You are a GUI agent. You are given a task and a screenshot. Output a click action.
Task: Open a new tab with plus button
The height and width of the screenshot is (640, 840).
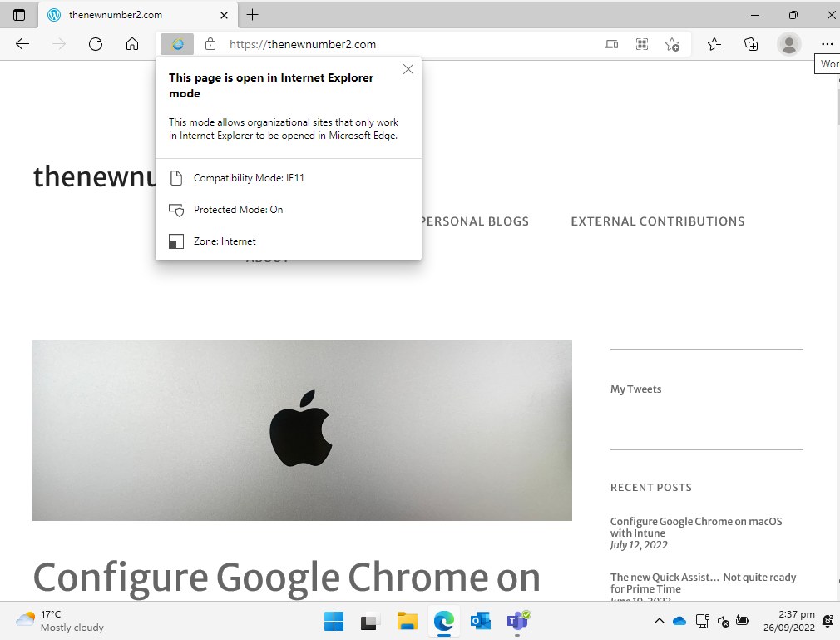pyautogui.click(x=252, y=15)
